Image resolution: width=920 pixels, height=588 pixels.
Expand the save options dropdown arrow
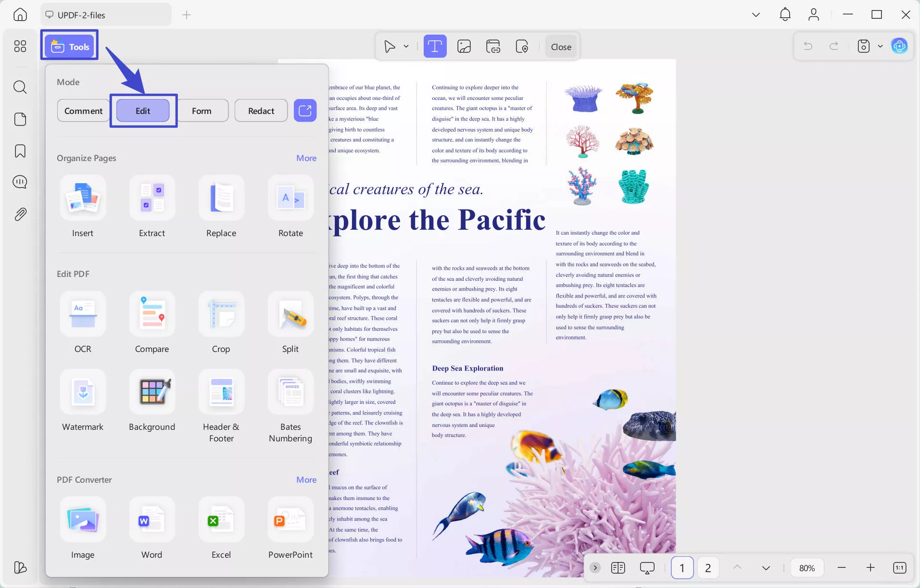coord(880,47)
